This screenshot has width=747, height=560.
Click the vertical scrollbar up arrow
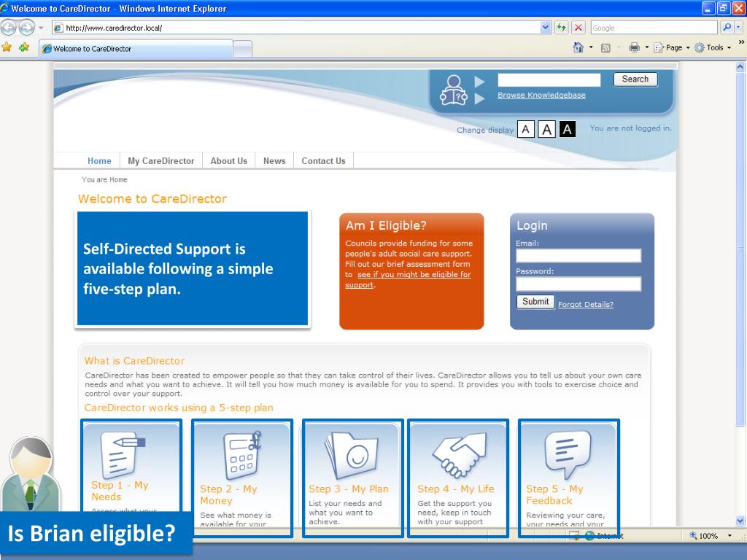[740, 66]
